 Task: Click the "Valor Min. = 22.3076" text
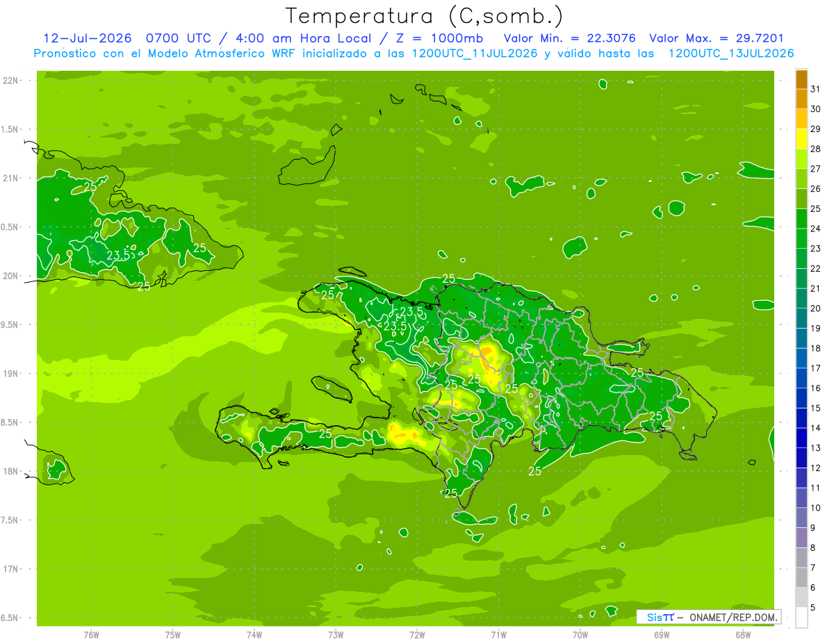click(x=569, y=38)
